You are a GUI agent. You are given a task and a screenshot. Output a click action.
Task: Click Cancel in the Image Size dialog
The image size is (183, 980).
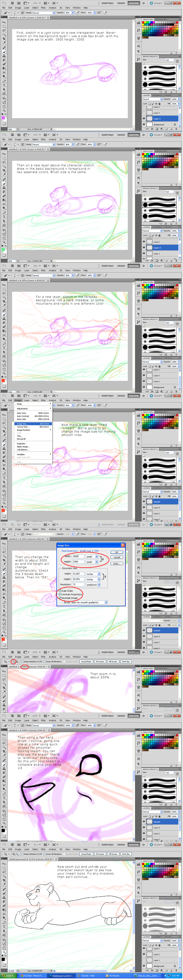click(117, 557)
